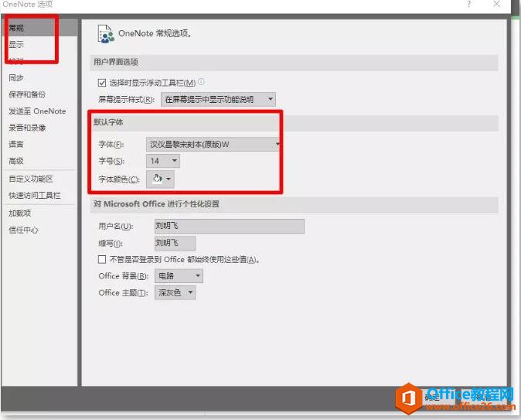The image size is (521, 420).
Task: Click the info icon beside 浮动工具栏 option
Action: point(201,81)
